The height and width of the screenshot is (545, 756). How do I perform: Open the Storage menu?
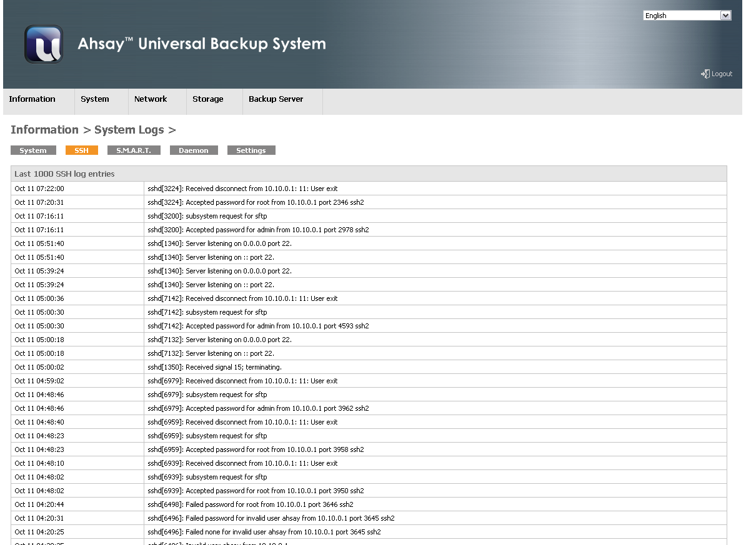pyautogui.click(x=208, y=99)
